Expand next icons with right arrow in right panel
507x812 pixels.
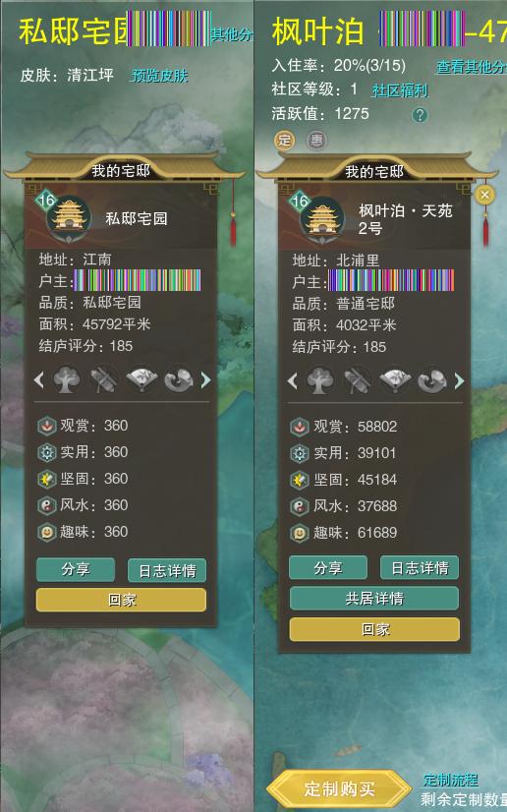[459, 381]
